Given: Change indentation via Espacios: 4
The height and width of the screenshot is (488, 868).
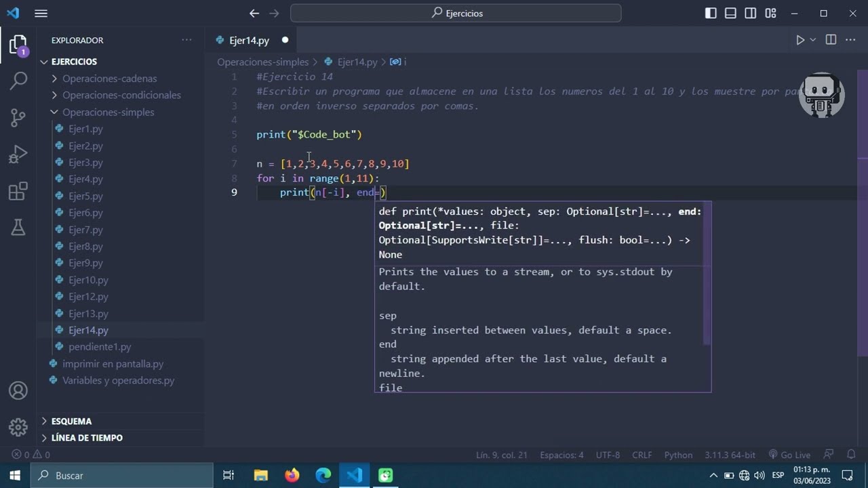Looking at the screenshot, I should (x=561, y=455).
